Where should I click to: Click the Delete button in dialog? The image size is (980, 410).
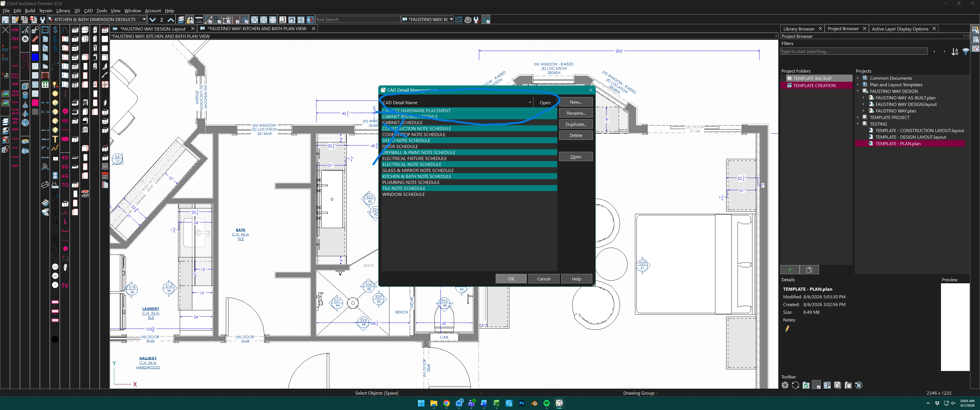(x=575, y=136)
